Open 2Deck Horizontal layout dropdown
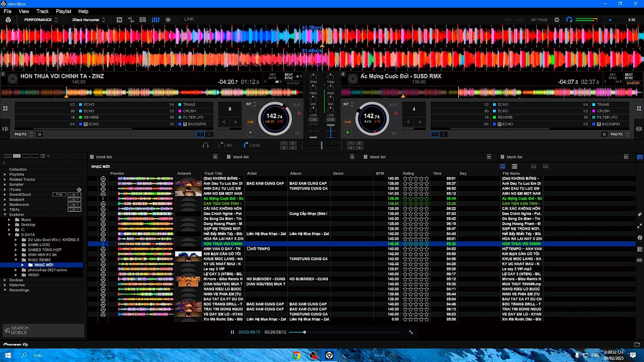Viewport: 644px width, 362px height. 89,20
